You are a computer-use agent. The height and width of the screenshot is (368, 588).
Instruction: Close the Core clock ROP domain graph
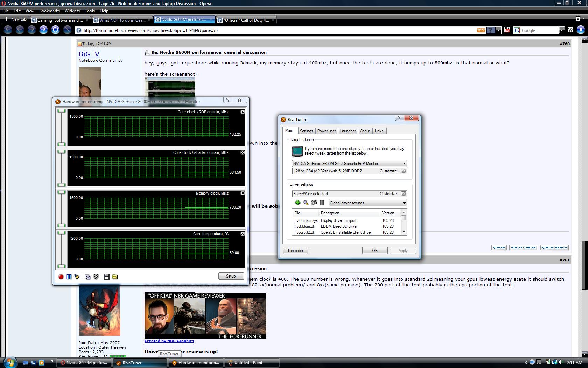243,112
